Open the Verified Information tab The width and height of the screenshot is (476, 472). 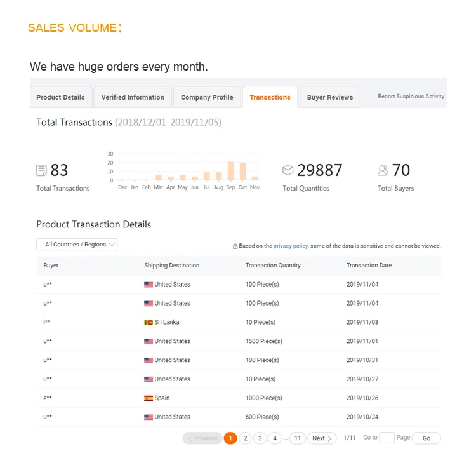[x=133, y=98]
